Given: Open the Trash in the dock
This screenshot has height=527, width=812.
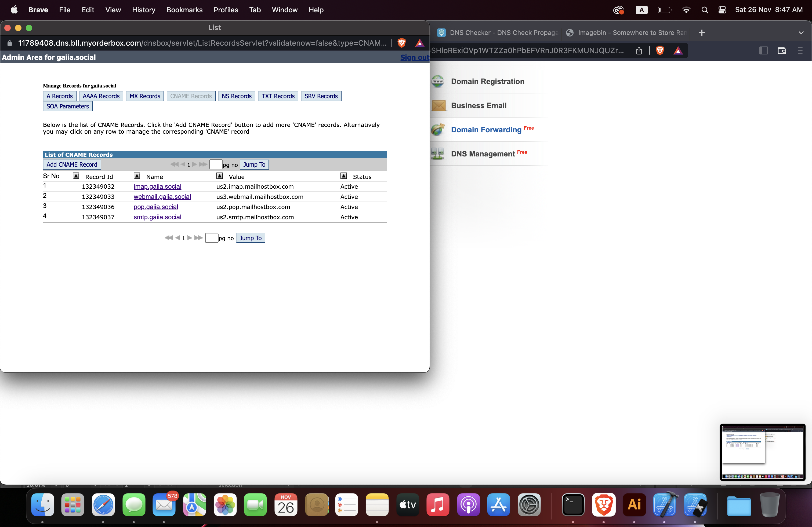Looking at the screenshot, I should coord(770,505).
